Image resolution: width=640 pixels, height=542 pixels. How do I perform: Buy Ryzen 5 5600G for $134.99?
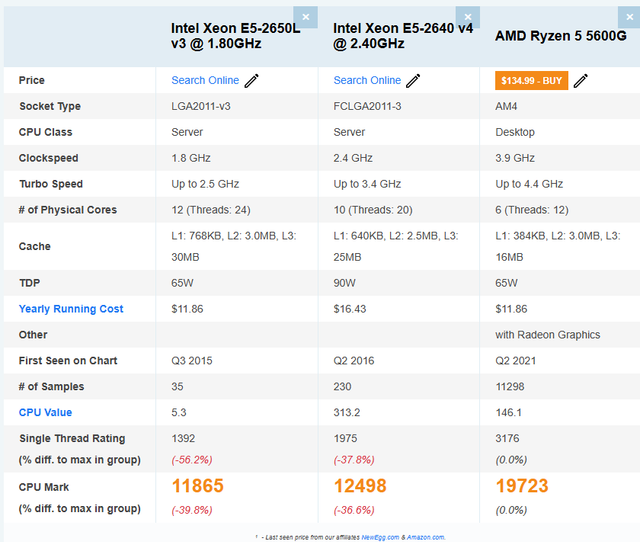(531, 80)
